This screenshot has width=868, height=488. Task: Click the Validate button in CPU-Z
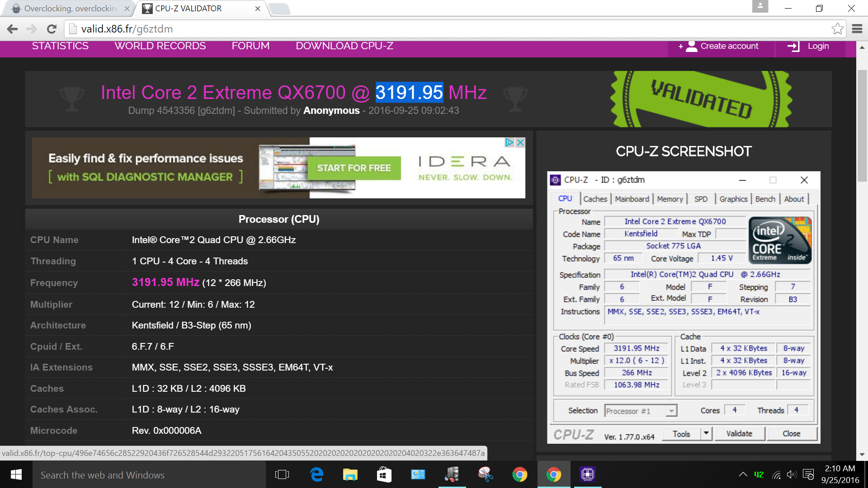pyautogui.click(x=739, y=434)
